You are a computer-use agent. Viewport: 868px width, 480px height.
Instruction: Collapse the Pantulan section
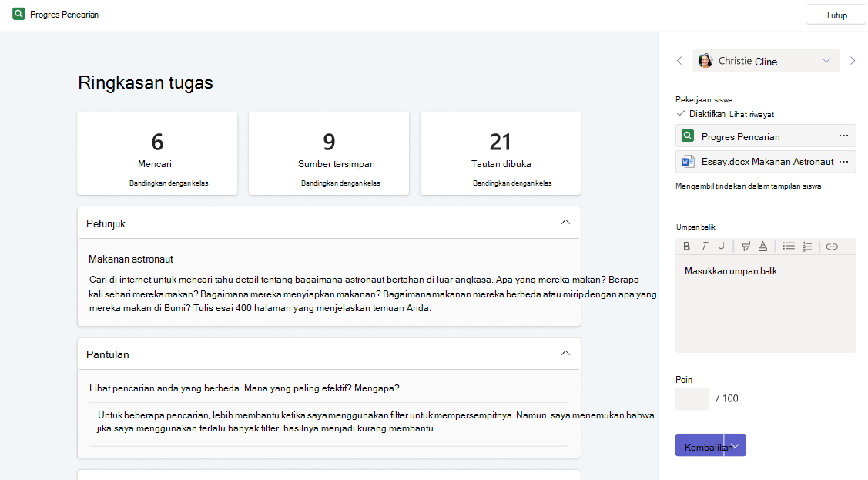coord(565,353)
